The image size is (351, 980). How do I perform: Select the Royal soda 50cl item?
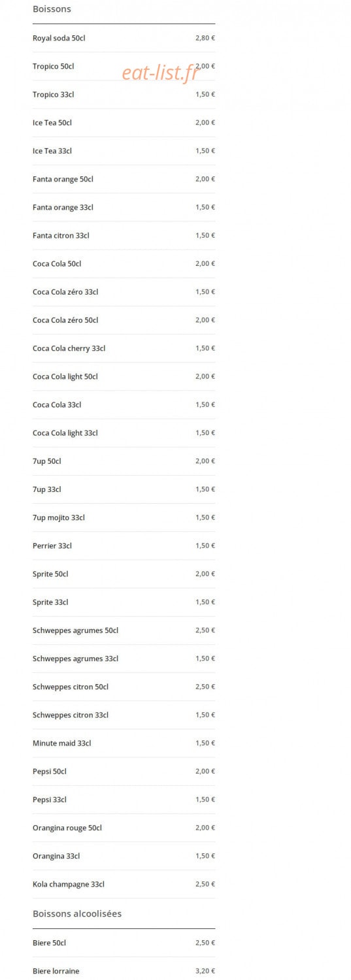pyautogui.click(x=124, y=38)
